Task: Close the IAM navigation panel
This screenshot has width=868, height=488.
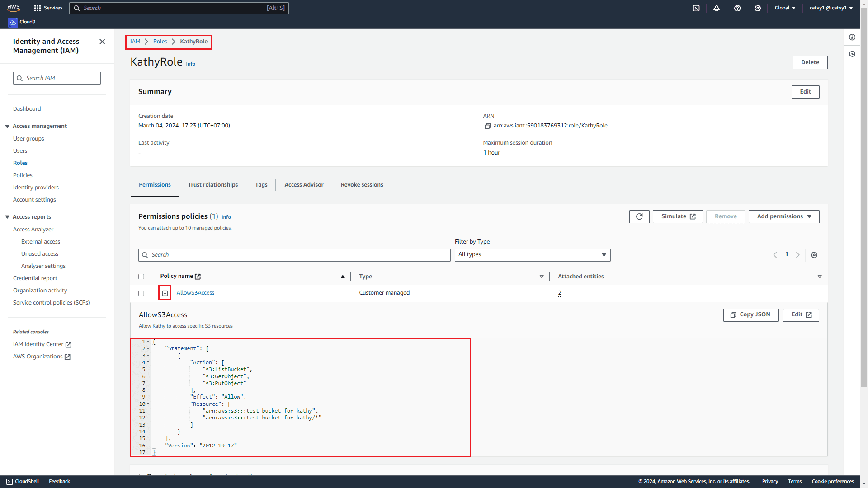Action: coord(102,42)
